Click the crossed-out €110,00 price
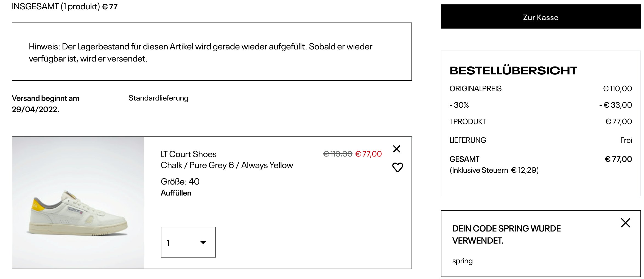The height and width of the screenshot is (279, 644). coord(338,154)
